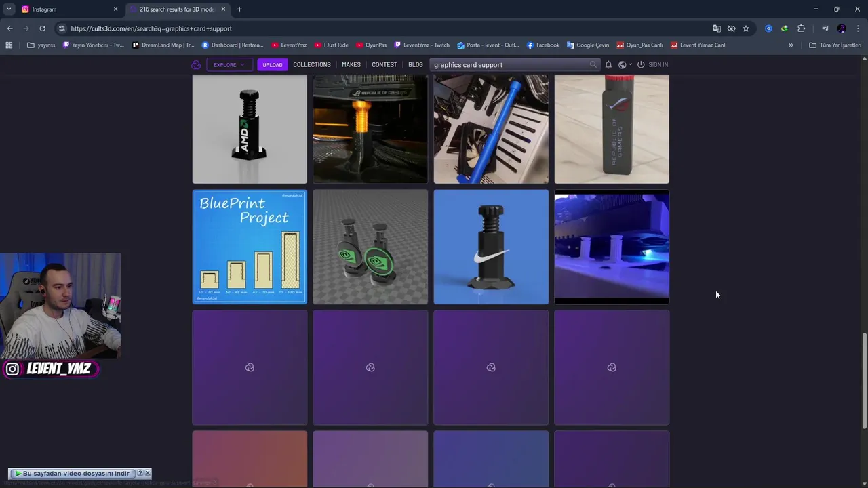The width and height of the screenshot is (868, 488).
Task: Open the blue-lit GPU photo thumbnail
Action: [612, 247]
